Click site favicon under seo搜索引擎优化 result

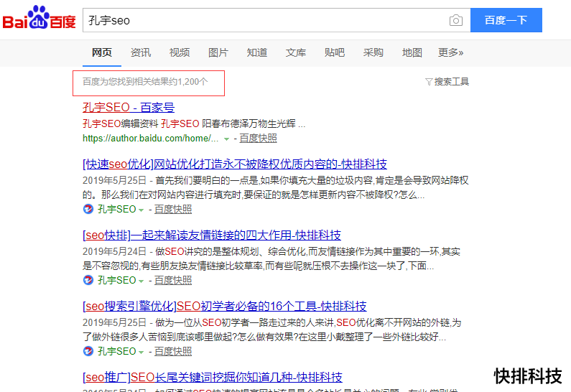tap(88, 351)
